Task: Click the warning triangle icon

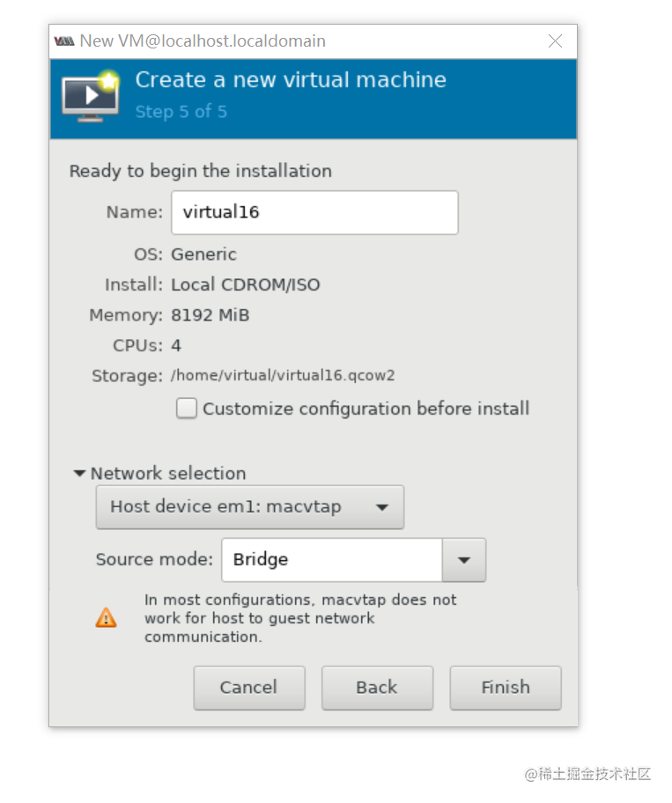Action: click(x=106, y=617)
